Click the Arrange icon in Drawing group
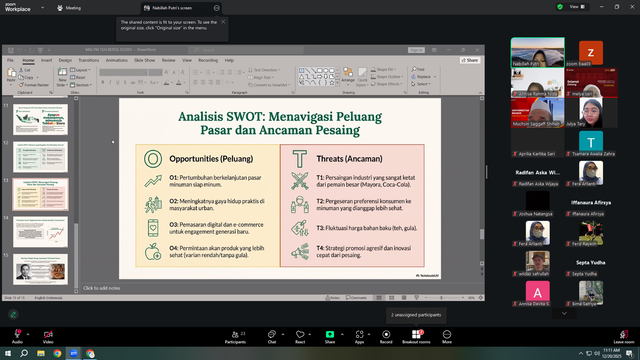 click(348, 73)
